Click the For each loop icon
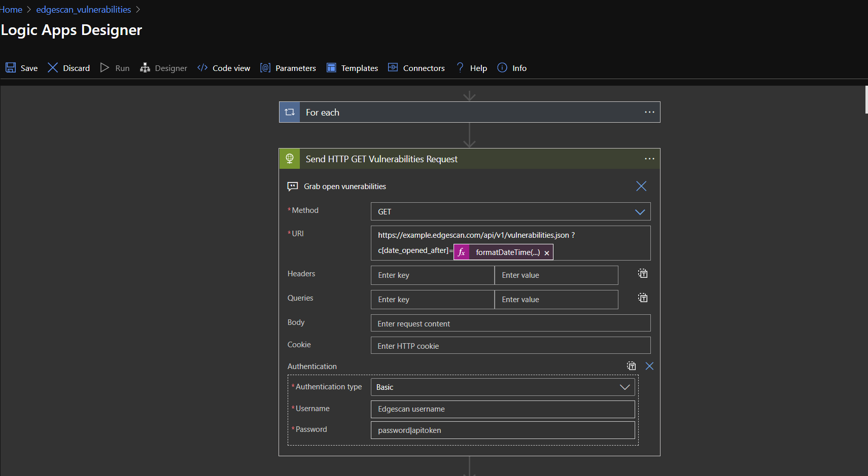 tap(290, 112)
